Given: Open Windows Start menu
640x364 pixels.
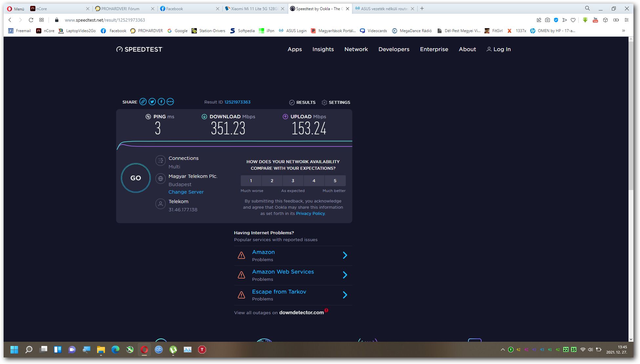Looking at the screenshot, I should tap(14, 350).
